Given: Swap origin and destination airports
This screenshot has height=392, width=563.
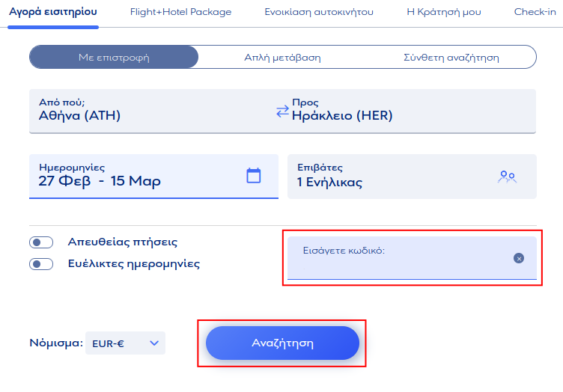Looking at the screenshot, I should pos(282,111).
